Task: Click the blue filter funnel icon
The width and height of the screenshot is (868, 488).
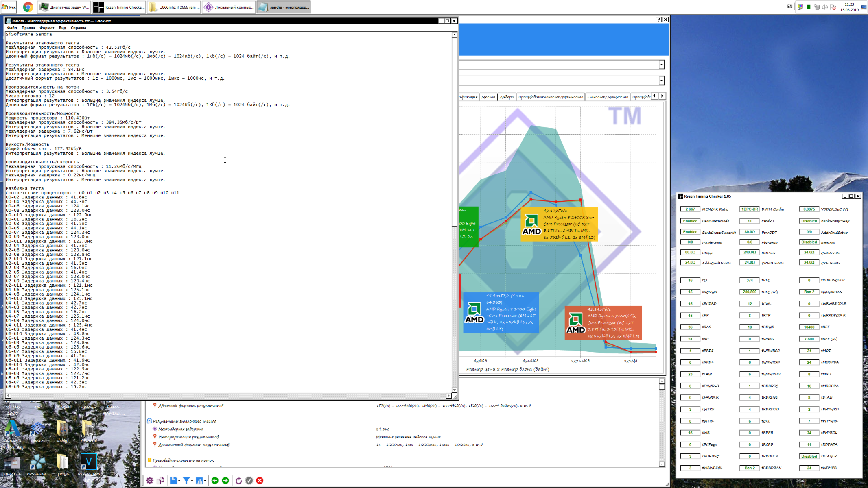Action: click(186, 481)
